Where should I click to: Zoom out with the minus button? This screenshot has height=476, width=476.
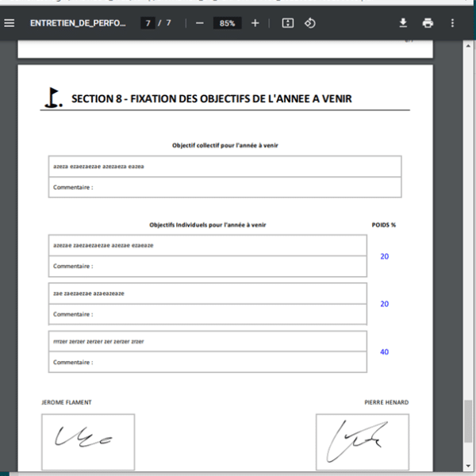point(199,23)
